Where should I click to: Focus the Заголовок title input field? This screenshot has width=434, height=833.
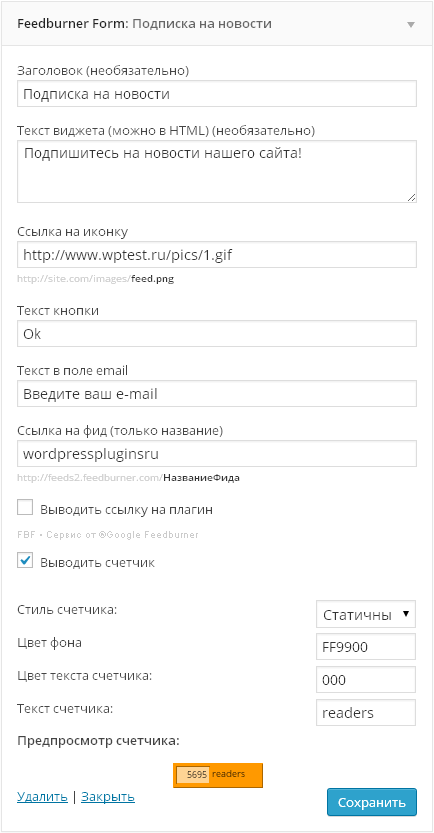[217, 94]
